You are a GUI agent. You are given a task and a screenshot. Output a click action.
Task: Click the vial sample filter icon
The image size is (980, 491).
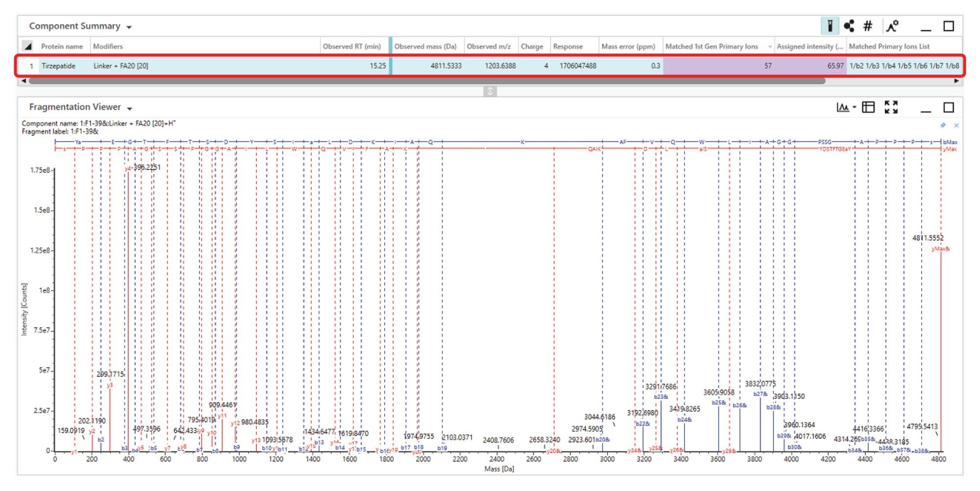(x=830, y=26)
